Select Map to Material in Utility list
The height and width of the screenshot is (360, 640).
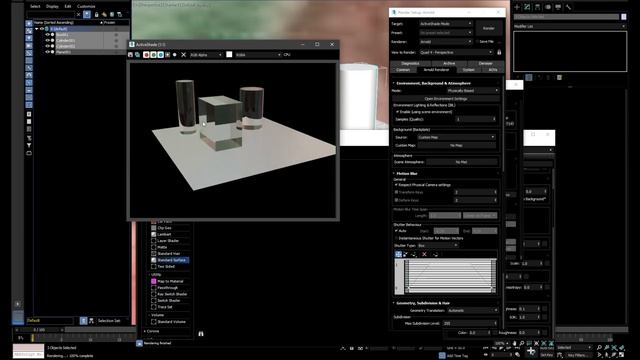click(170, 281)
